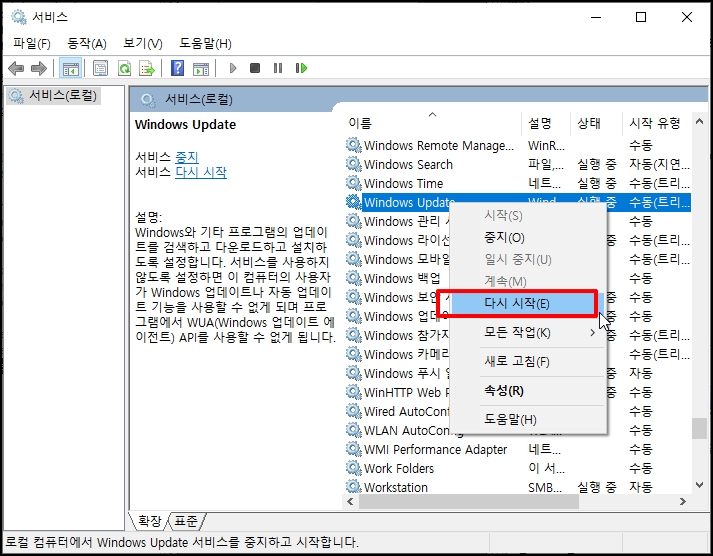The height and width of the screenshot is (556, 713).
Task: Click horizontal scrollbar right arrow
Action: [x=683, y=501]
